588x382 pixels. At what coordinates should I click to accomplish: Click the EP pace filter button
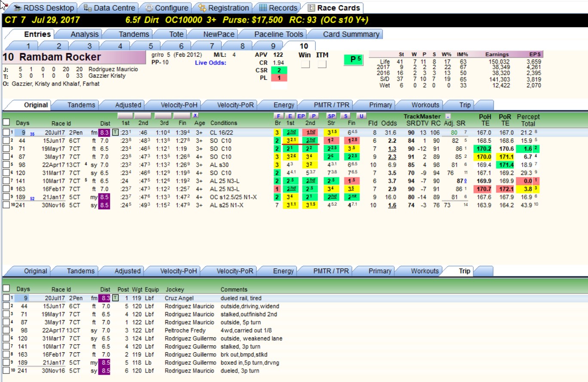(x=302, y=116)
